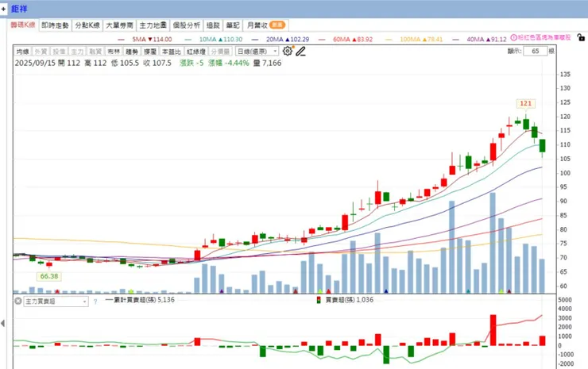Click the dark blue triangle marker on volume axis
The image size is (588, 369).
pos(386,291)
